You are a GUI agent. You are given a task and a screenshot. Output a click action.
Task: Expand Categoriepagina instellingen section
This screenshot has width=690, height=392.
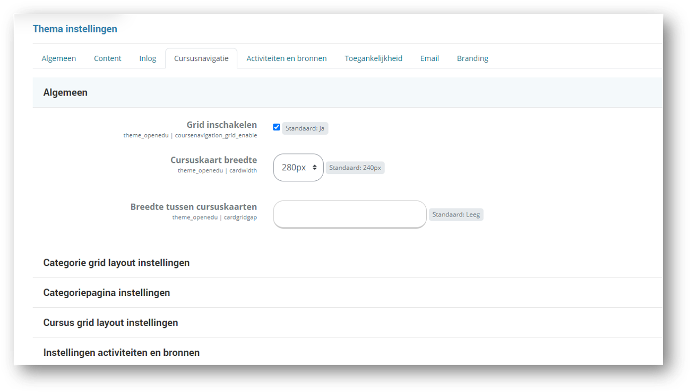[x=106, y=293]
